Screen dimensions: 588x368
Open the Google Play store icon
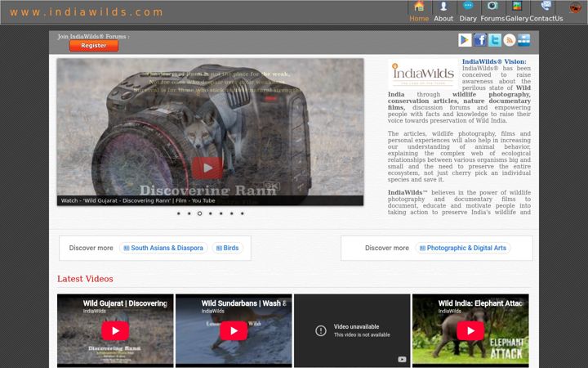465,40
